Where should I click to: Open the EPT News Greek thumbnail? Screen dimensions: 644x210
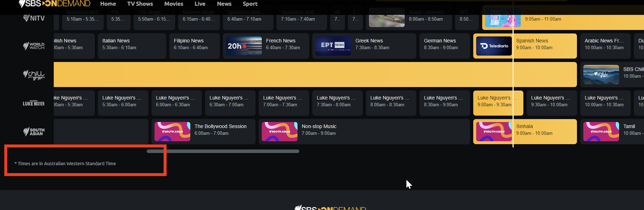333,46
